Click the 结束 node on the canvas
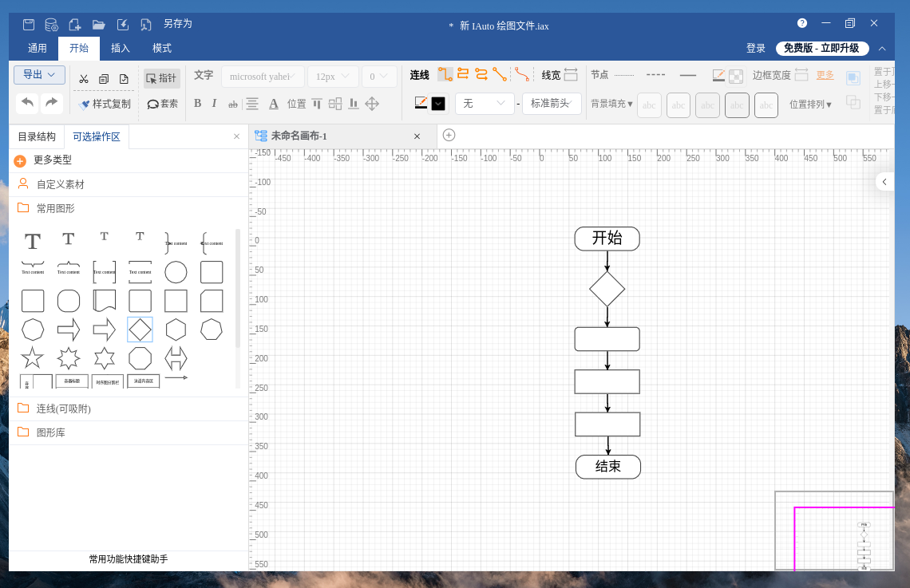This screenshot has height=588, width=910. (608, 467)
